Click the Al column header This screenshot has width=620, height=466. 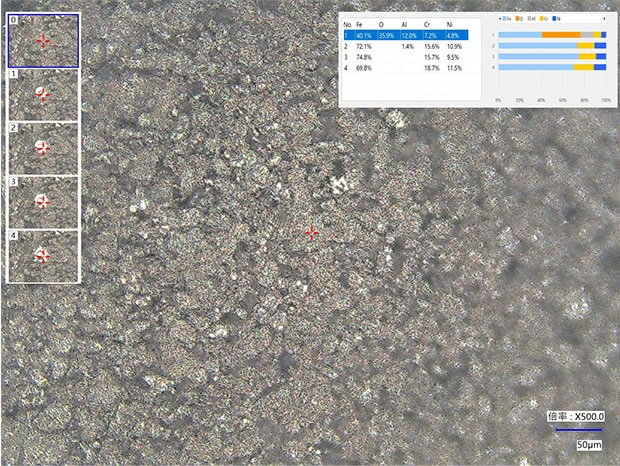coord(404,25)
